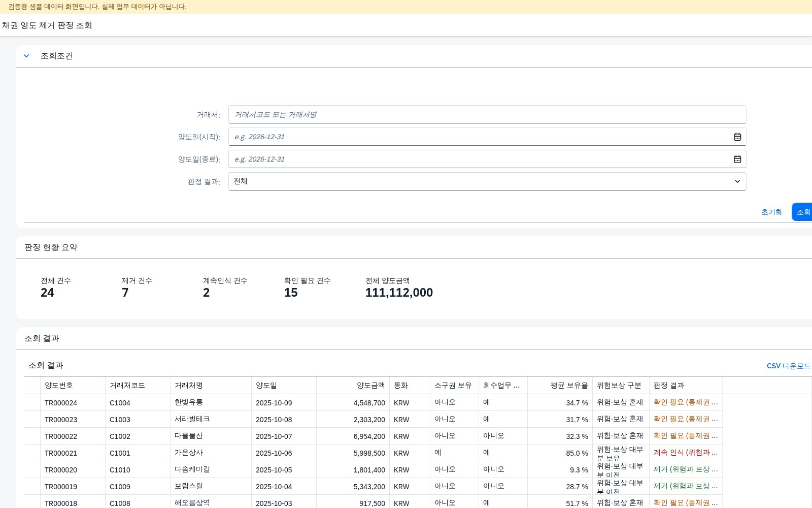Click date cell 2025-10-06
The height and width of the screenshot is (508, 812).
[x=274, y=453]
